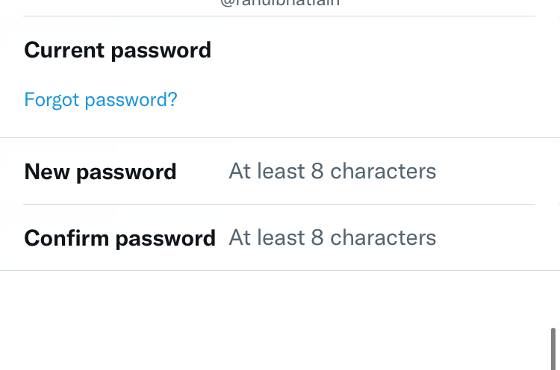Viewport: 560px width, 370px height.
Task: Click 'At least 8 characters' in New password
Action: (x=332, y=171)
